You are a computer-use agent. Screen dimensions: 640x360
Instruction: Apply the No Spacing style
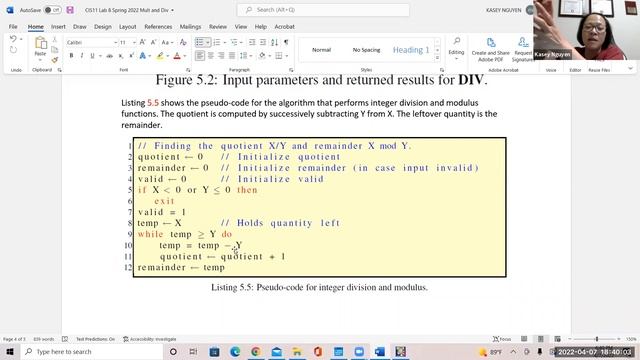point(366,50)
